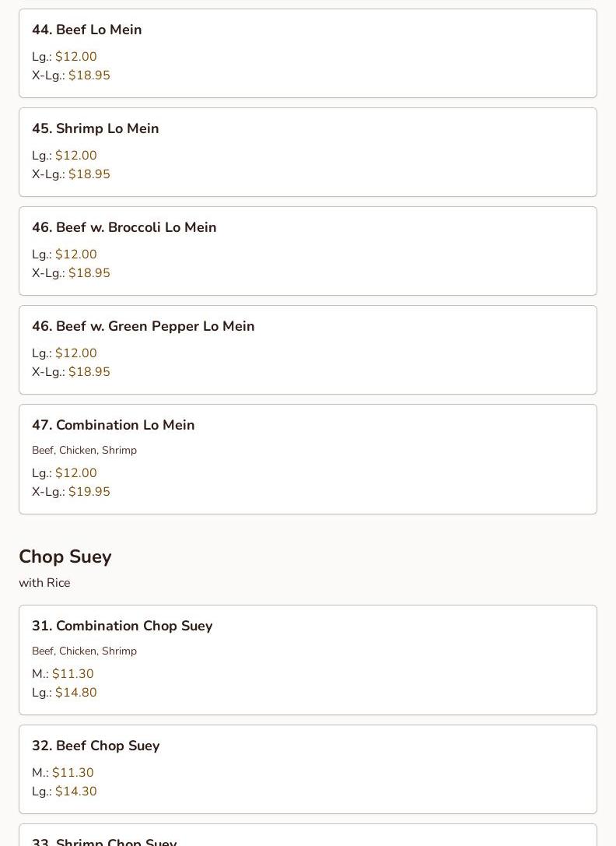The height and width of the screenshot is (846, 616).
Task: Open the 44. Beef Lo Mein item
Action: (307, 54)
